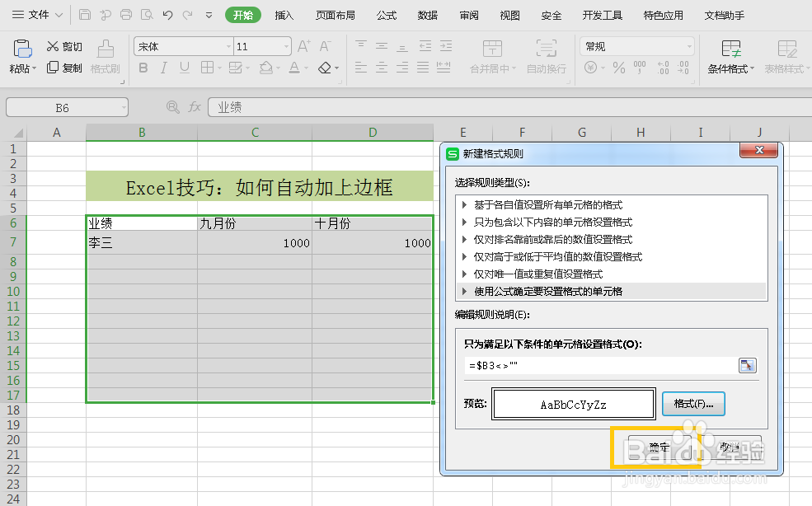Open the number format dropdown (常规)
The width and height of the screenshot is (812, 506).
coord(688,47)
